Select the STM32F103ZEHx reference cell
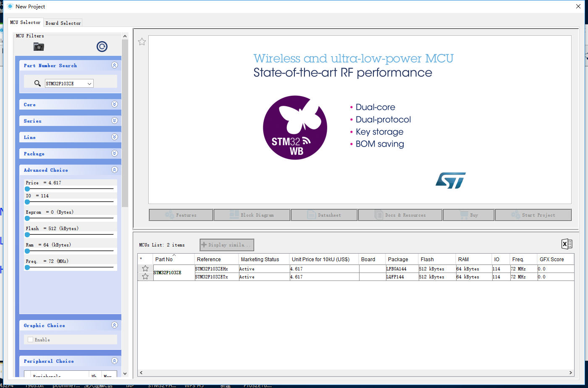This screenshot has height=388, width=588. pos(217,269)
